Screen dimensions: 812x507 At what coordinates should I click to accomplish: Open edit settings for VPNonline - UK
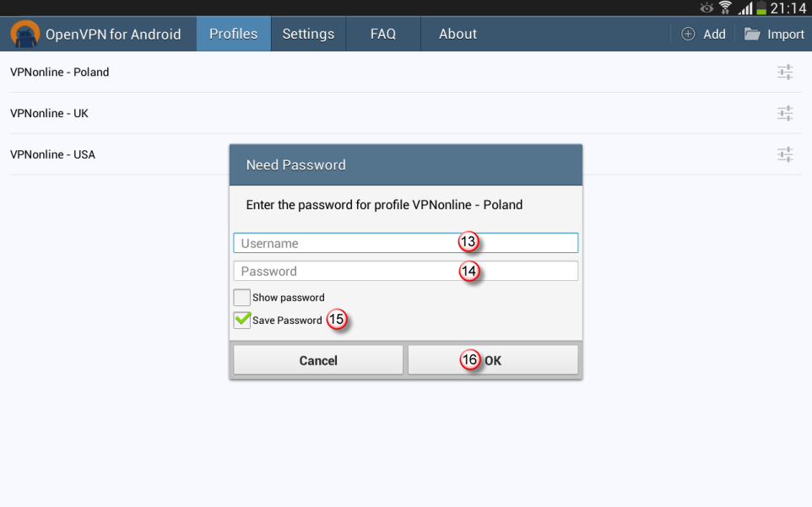tap(785, 113)
